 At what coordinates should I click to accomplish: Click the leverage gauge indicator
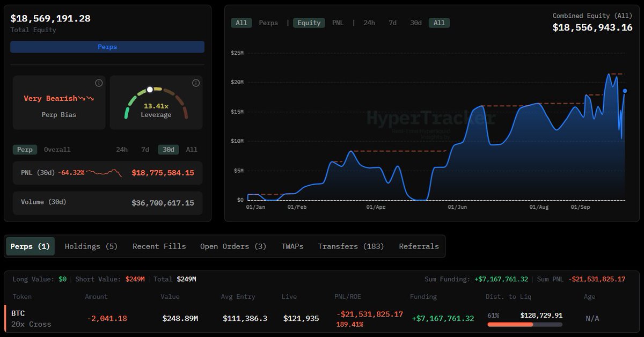[150, 90]
